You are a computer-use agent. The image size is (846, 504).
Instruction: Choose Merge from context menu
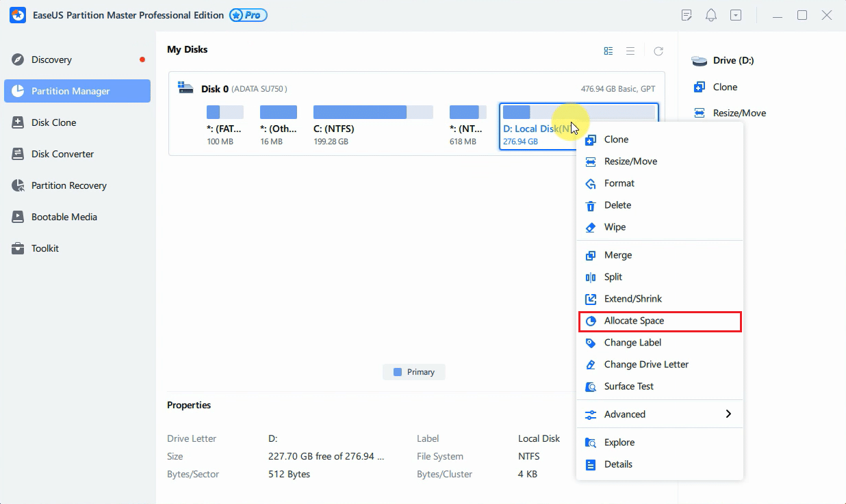[660, 255]
